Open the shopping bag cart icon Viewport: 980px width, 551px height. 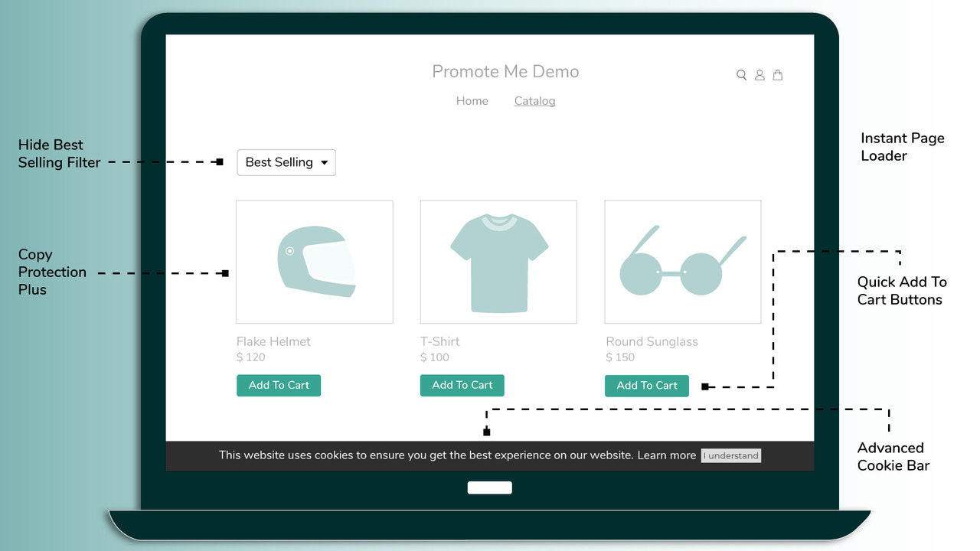(778, 74)
